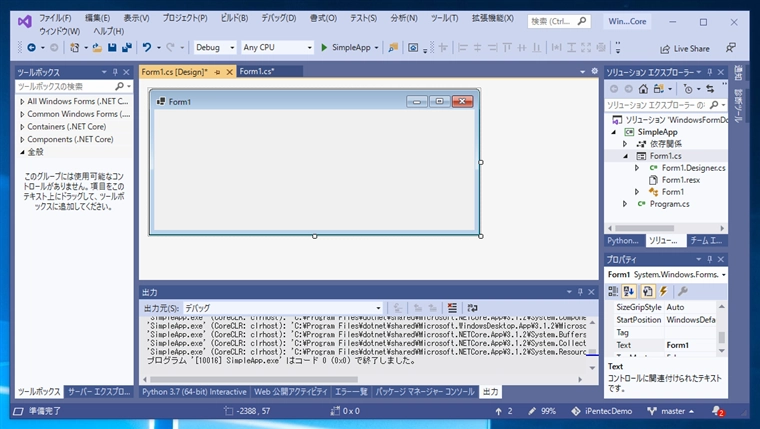Viewport: 760px width, 429px height.
Task: Switch to the Form1.cs code tab
Action: (257, 72)
